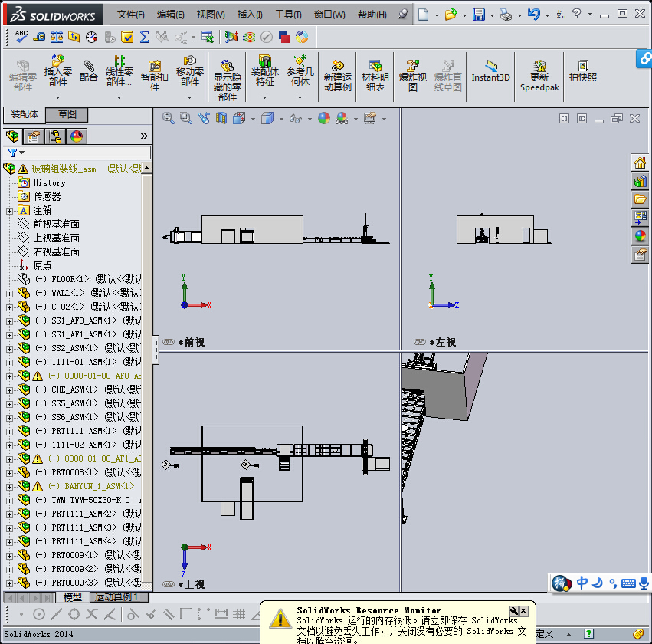This screenshot has width=652, height=644.
Task: Open SolidWorks Resources home task pane
Action: pos(640,163)
